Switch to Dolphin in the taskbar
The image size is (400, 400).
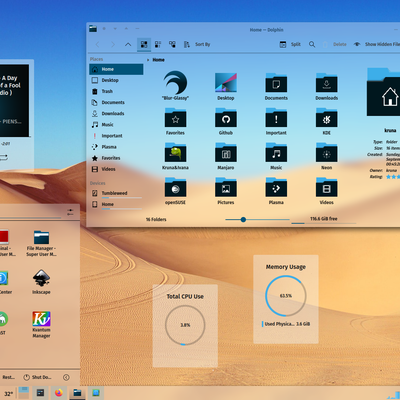point(77,393)
